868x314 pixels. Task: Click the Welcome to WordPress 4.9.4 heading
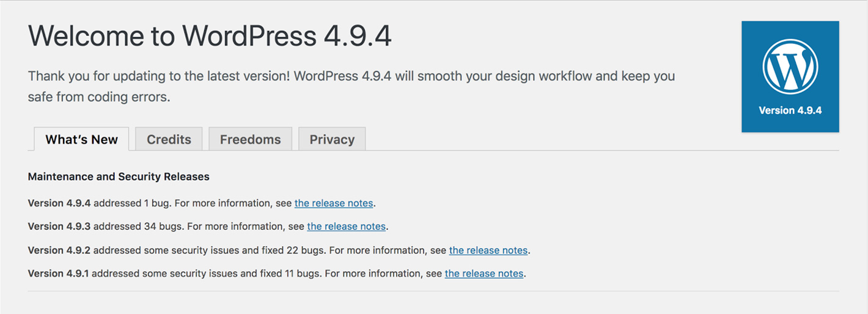pyautogui.click(x=210, y=36)
